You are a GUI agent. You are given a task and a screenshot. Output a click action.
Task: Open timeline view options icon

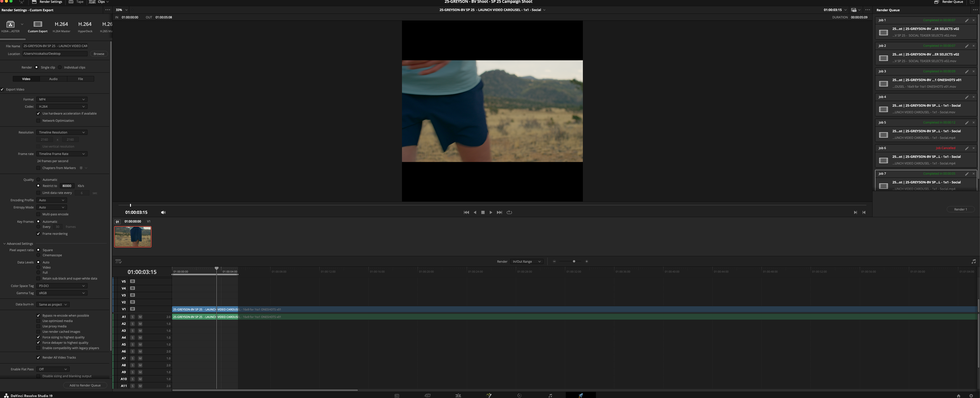click(118, 261)
